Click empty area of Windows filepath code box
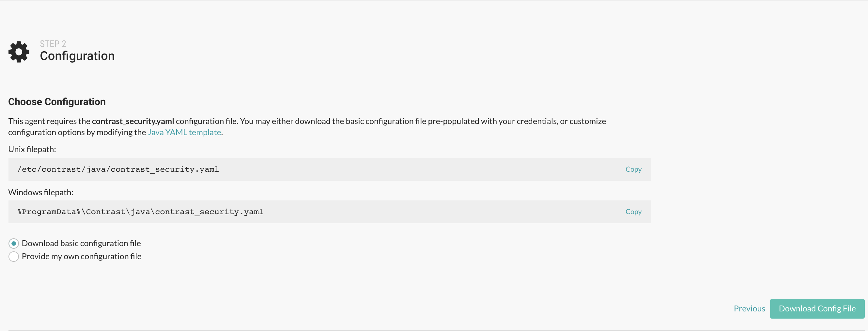 pyautogui.click(x=438, y=212)
